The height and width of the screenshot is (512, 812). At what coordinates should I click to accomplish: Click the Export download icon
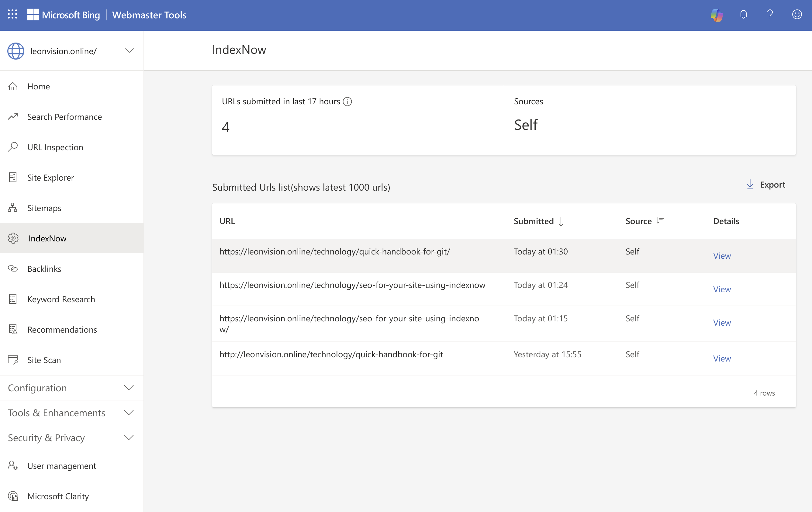coord(750,185)
